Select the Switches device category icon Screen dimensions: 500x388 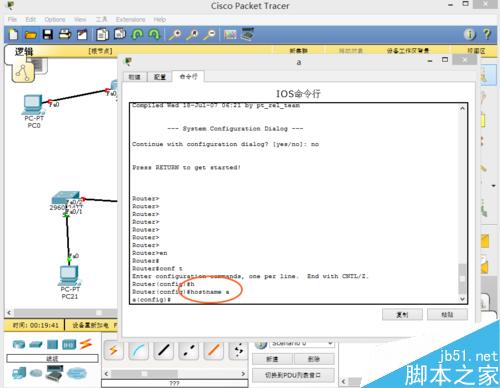pyautogui.click(x=36, y=344)
